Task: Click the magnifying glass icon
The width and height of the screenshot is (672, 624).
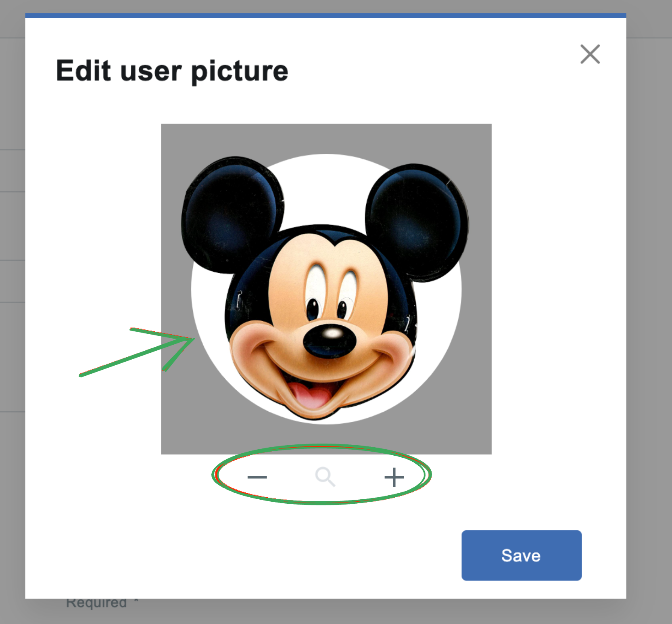Action: (325, 477)
